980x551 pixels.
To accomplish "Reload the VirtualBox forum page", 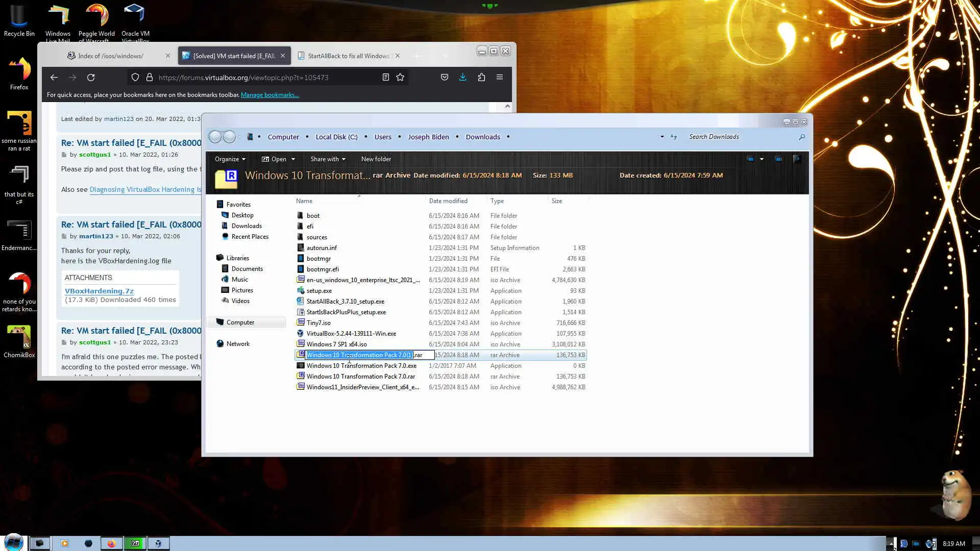I will [91, 78].
